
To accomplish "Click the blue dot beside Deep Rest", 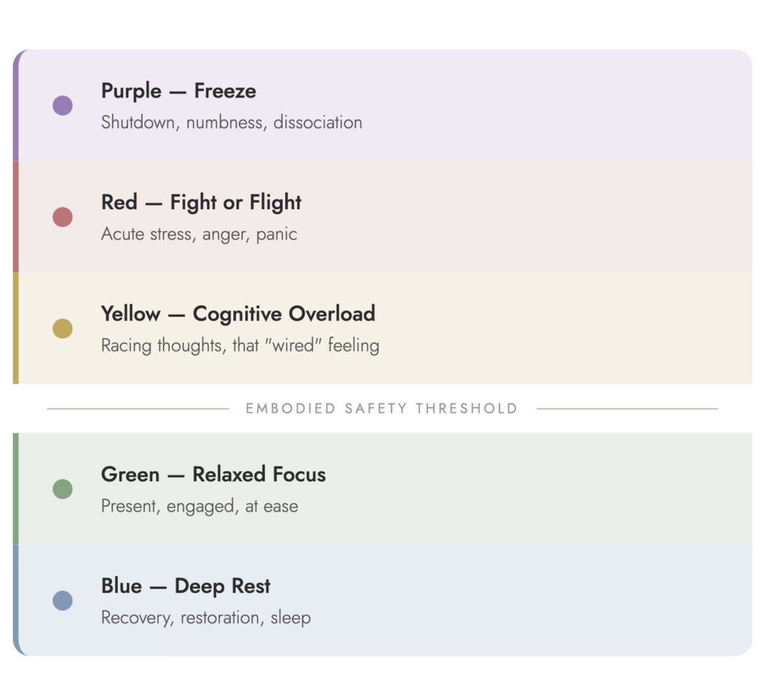I will click(62, 600).
